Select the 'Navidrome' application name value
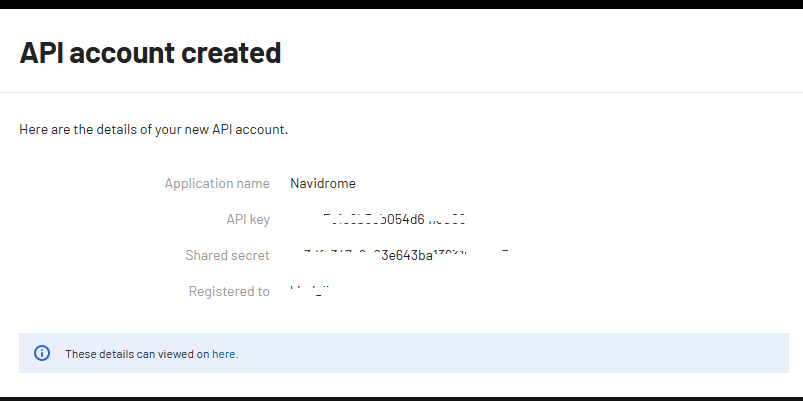 (322, 183)
